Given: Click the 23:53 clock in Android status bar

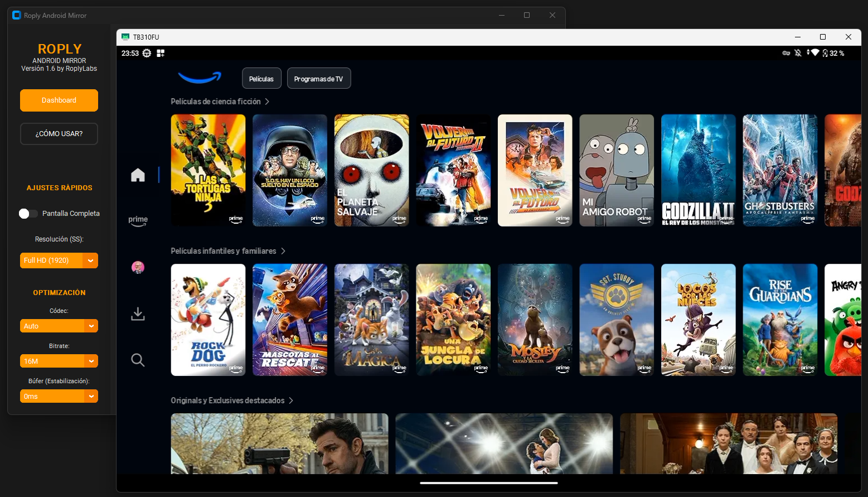Looking at the screenshot, I should point(130,53).
